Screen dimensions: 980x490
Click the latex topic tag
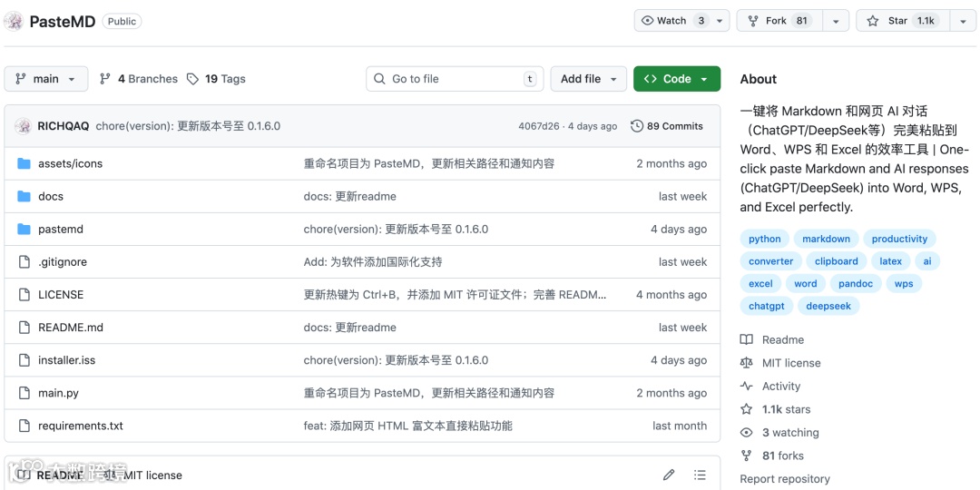click(891, 261)
